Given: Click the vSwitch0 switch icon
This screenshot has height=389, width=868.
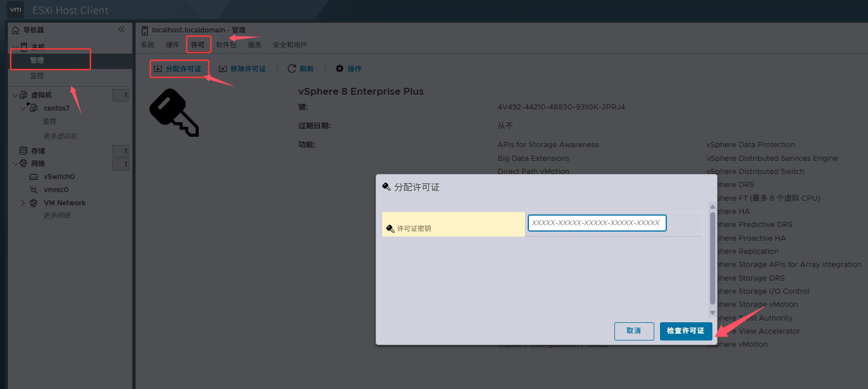Looking at the screenshot, I should point(34,177).
